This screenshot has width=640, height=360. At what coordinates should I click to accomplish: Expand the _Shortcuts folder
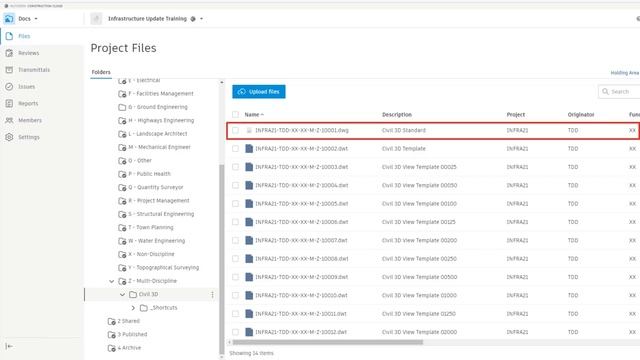pos(133,308)
